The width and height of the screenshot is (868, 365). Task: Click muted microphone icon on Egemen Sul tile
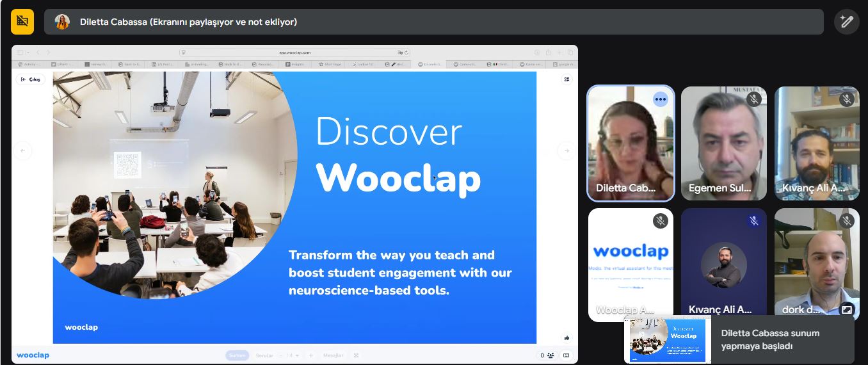coord(754,99)
